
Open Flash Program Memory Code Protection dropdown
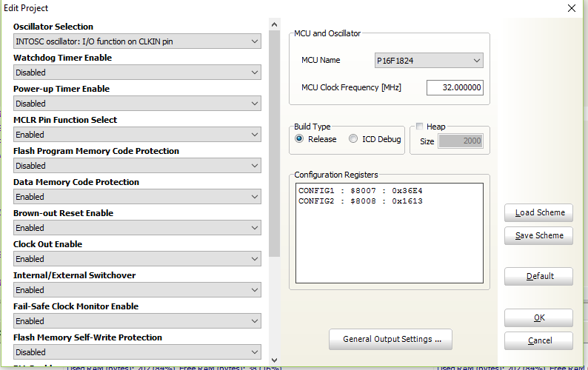137,166
